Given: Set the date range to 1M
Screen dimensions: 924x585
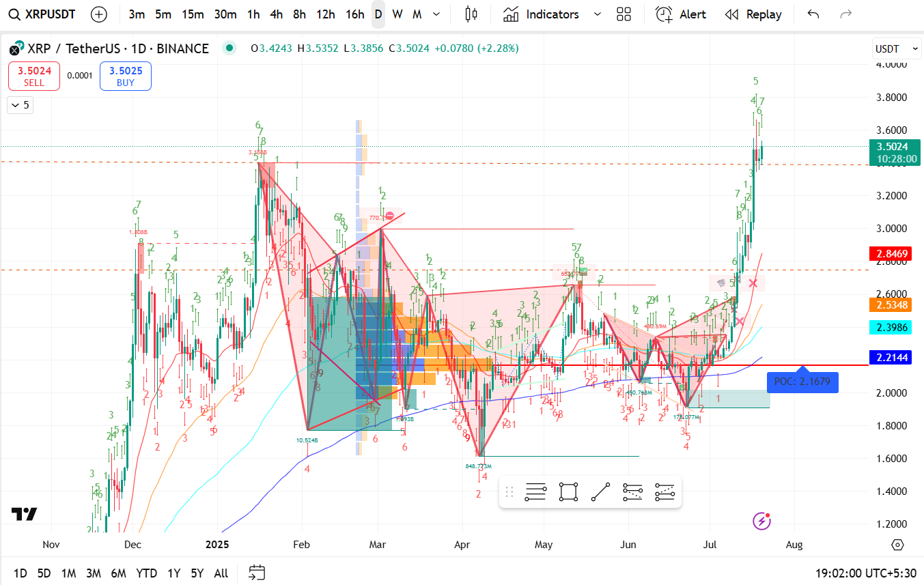Looking at the screenshot, I should click(68, 573).
